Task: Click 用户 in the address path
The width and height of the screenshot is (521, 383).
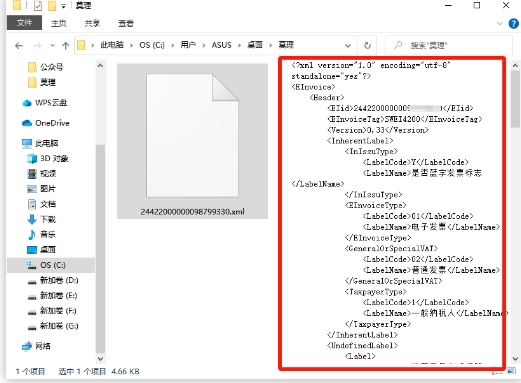Action: click(x=188, y=45)
